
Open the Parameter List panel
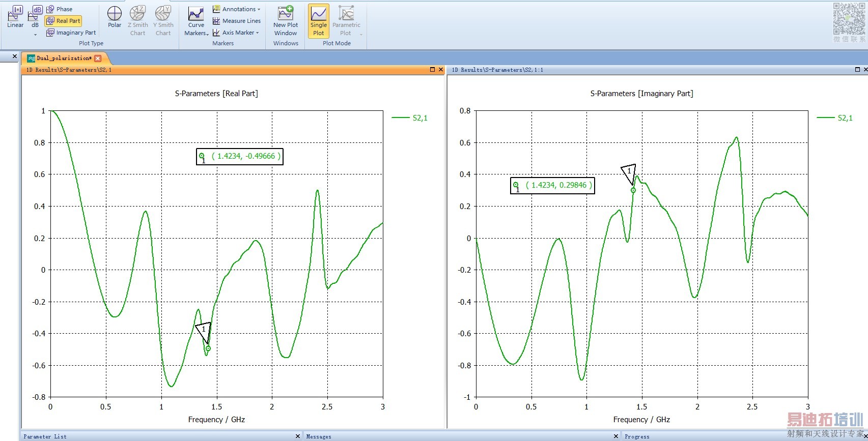point(45,436)
